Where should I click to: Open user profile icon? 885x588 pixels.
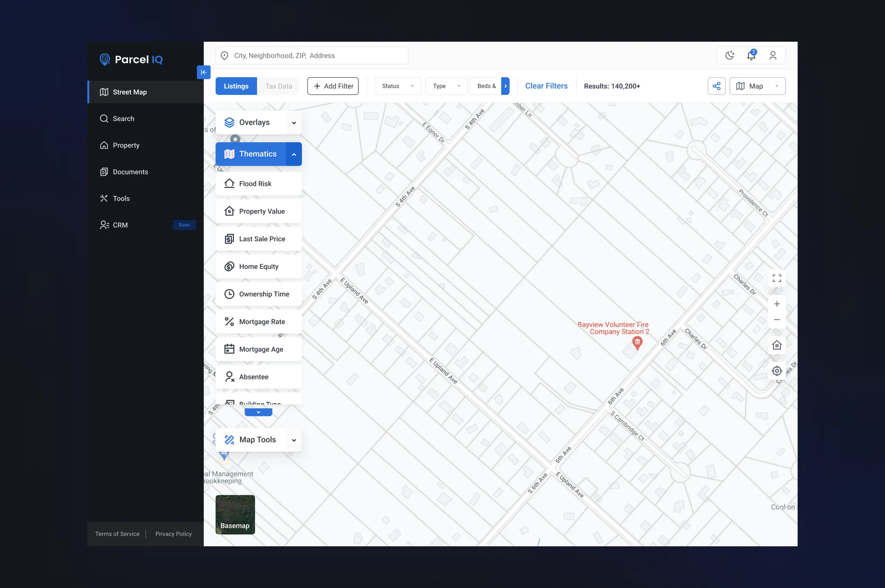click(772, 56)
